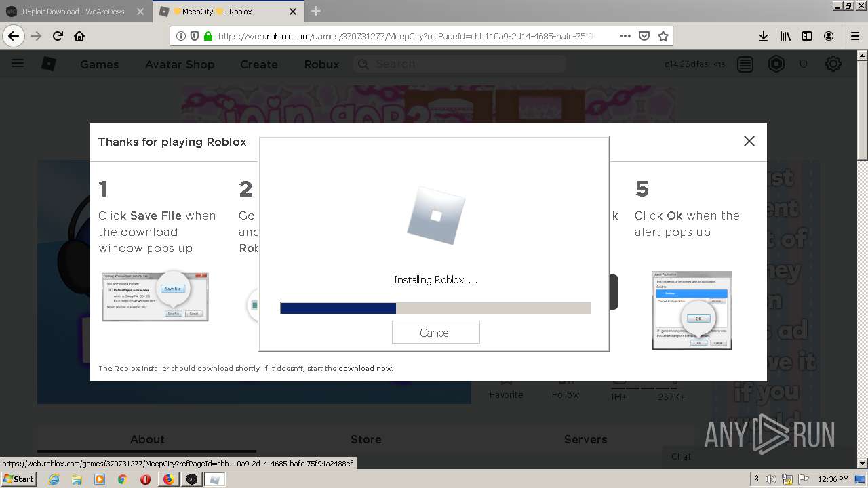Click the Roblox logo icon
This screenshot has height=488, width=868.
pos(49,64)
